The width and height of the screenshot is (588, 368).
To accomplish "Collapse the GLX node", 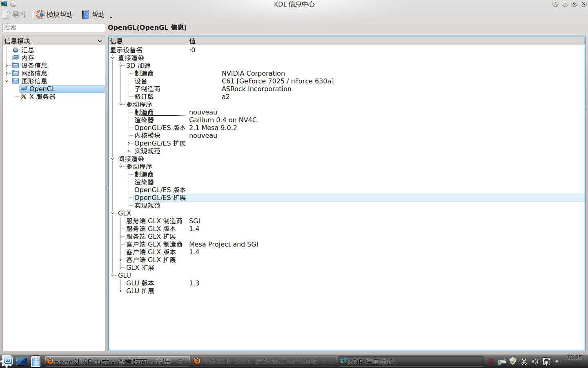I will pyautogui.click(x=113, y=213).
